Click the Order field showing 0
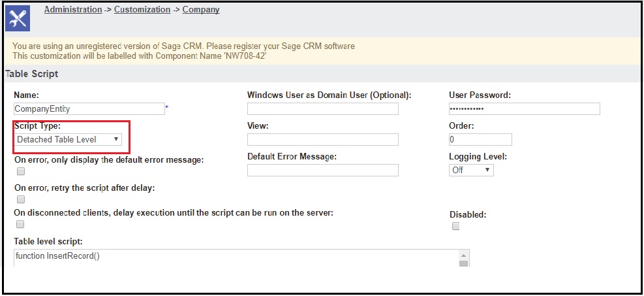 point(480,139)
